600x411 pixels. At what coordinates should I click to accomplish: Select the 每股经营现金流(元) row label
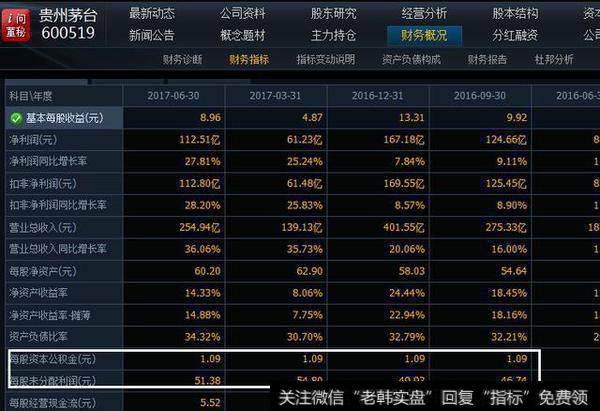[x=52, y=403]
